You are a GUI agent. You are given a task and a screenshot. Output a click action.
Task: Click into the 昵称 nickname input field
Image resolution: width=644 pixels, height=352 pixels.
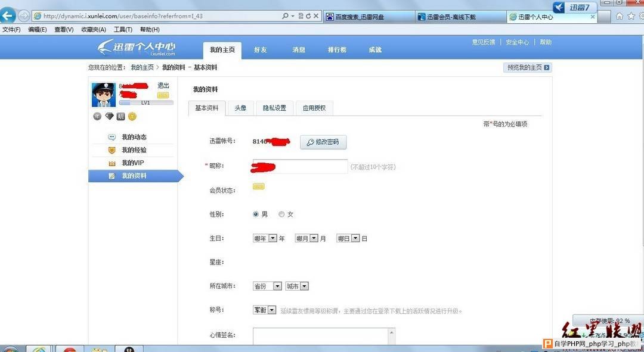pos(300,167)
